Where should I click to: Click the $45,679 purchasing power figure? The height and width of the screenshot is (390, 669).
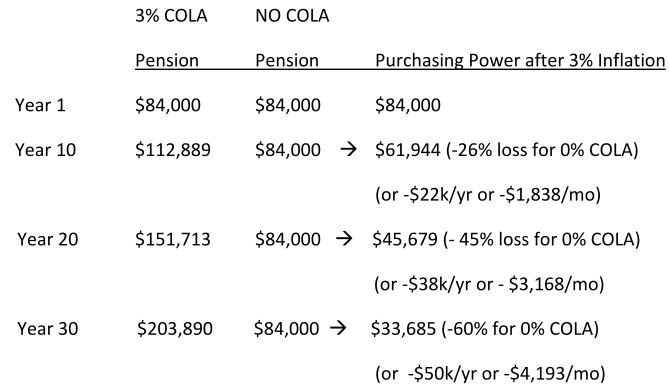coord(405,239)
